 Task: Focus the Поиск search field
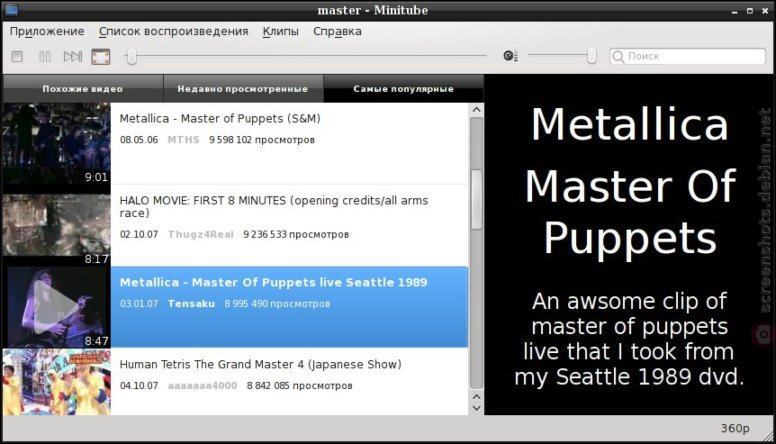[x=687, y=56]
